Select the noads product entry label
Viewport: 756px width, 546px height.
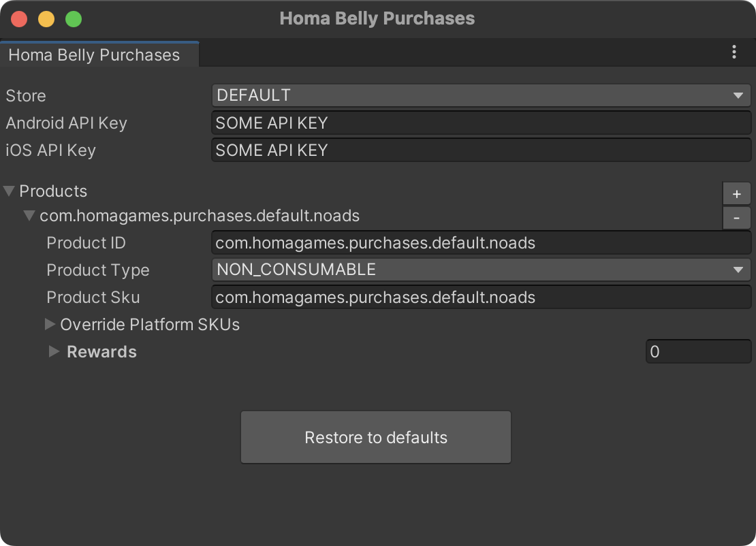click(200, 215)
